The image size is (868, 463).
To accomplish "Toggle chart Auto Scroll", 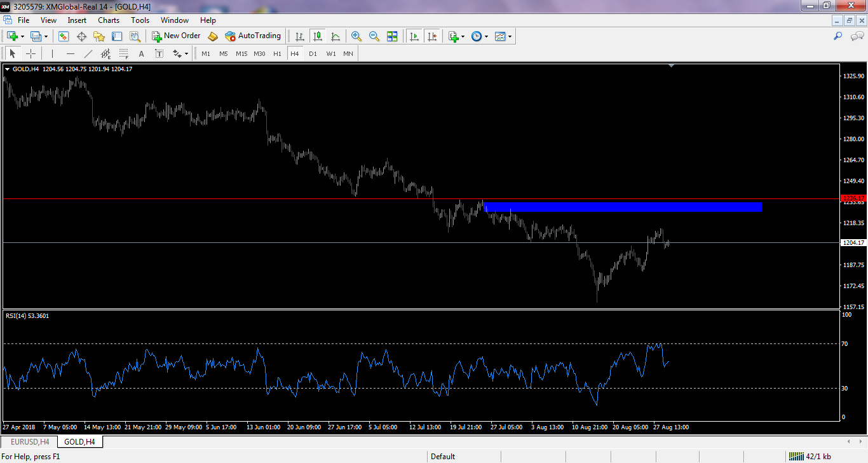I will 414,36.
